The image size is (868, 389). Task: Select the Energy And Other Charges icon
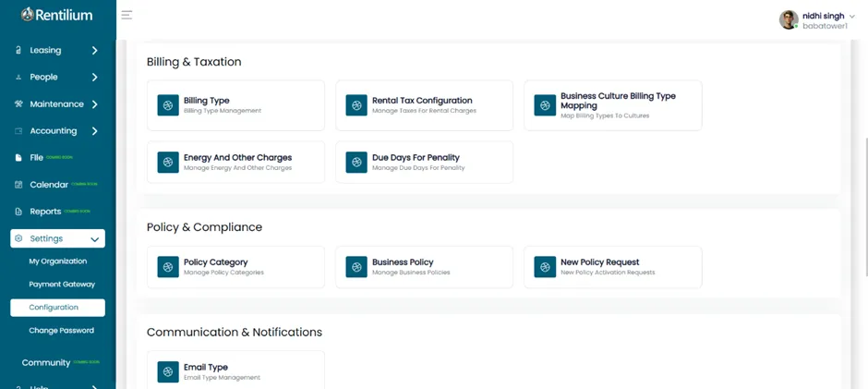(x=168, y=163)
